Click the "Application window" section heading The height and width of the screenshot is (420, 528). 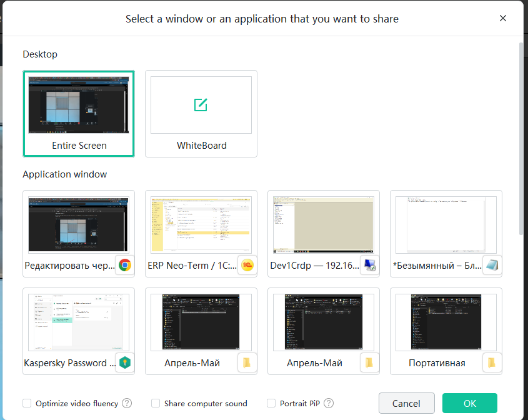tap(64, 174)
